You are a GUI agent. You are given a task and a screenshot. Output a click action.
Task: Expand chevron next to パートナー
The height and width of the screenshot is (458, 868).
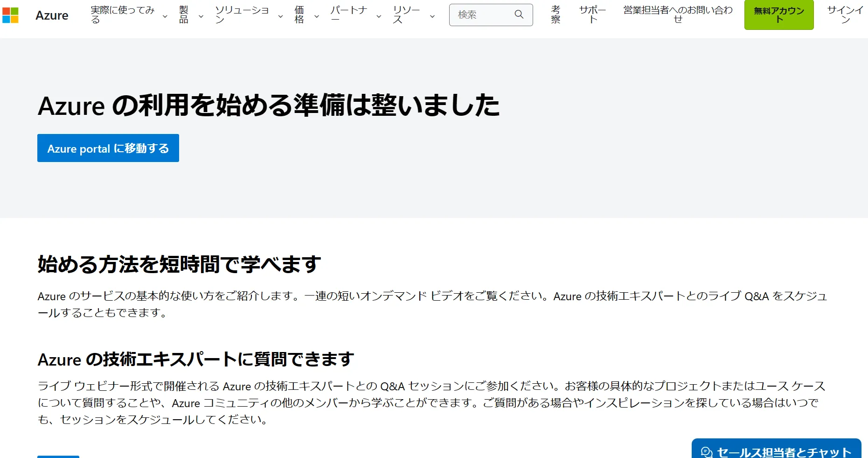point(379,16)
